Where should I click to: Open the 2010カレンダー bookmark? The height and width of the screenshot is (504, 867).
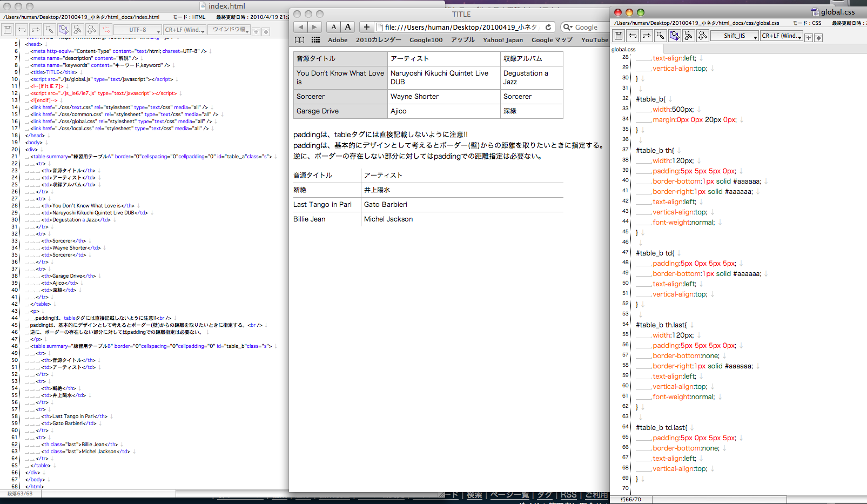tap(379, 40)
